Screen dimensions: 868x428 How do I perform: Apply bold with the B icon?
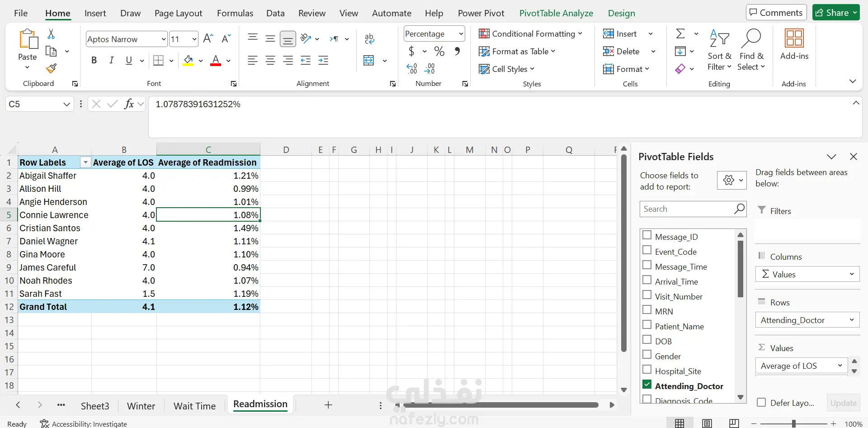[x=94, y=60]
